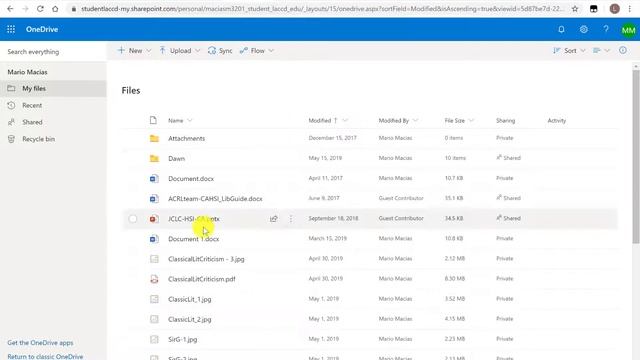Reload the browser page
Image resolution: width=640 pixels, height=360 pixels.
pos(40,9)
